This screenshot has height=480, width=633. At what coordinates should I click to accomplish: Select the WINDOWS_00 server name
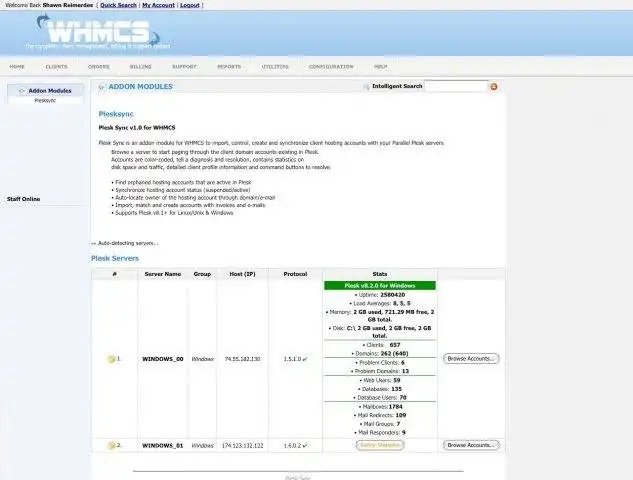click(x=163, y=359)
